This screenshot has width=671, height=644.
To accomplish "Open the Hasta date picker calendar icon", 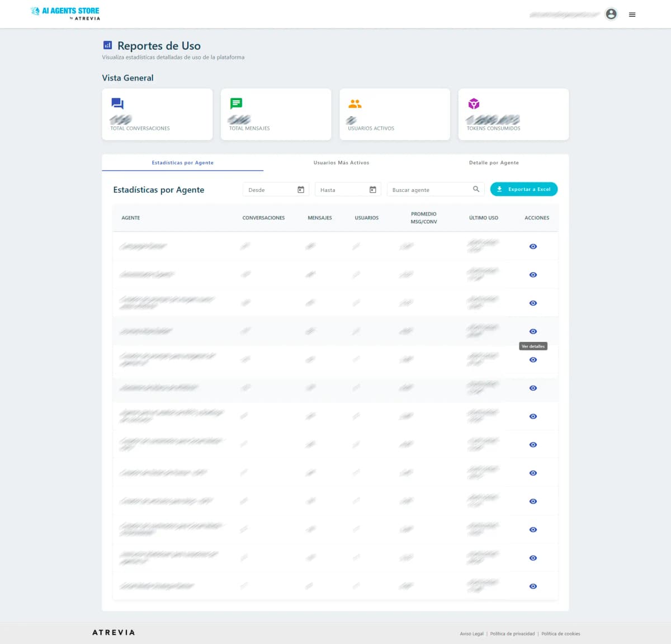I will coord(373,190).
